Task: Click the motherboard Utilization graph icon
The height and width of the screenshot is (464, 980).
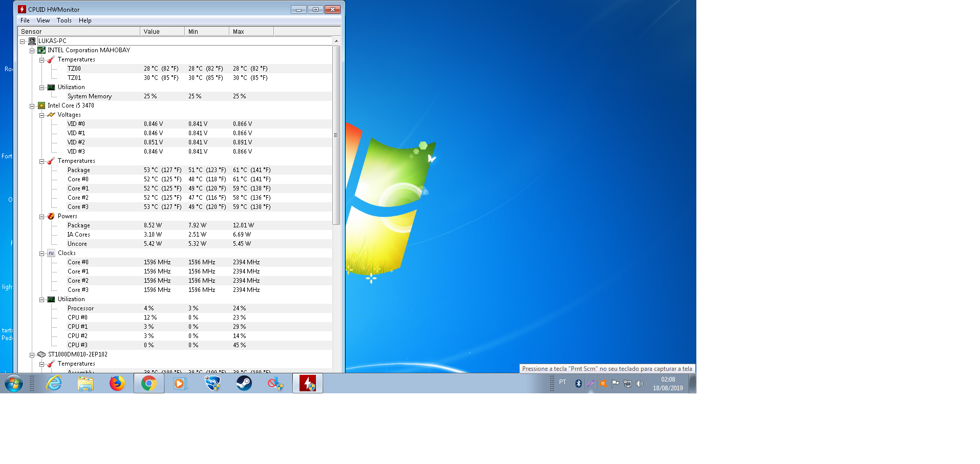Action: (51, 87)
